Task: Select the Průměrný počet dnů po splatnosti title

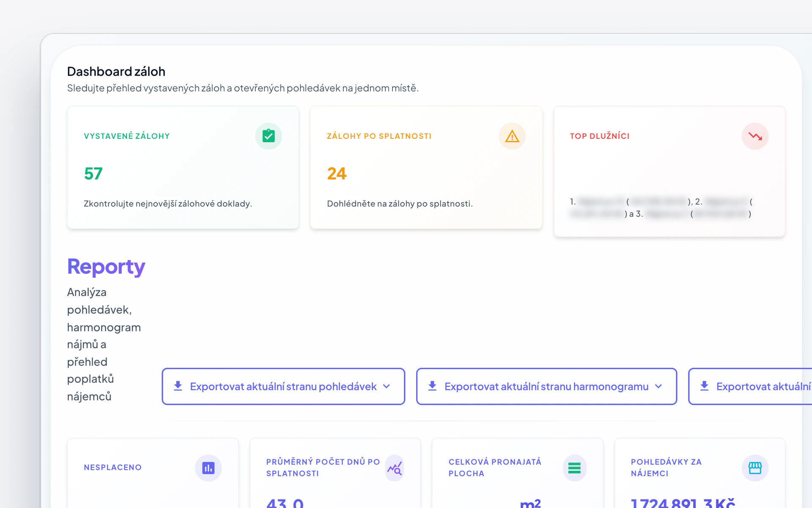Action: pyautogui.click(x=323, y=467)
